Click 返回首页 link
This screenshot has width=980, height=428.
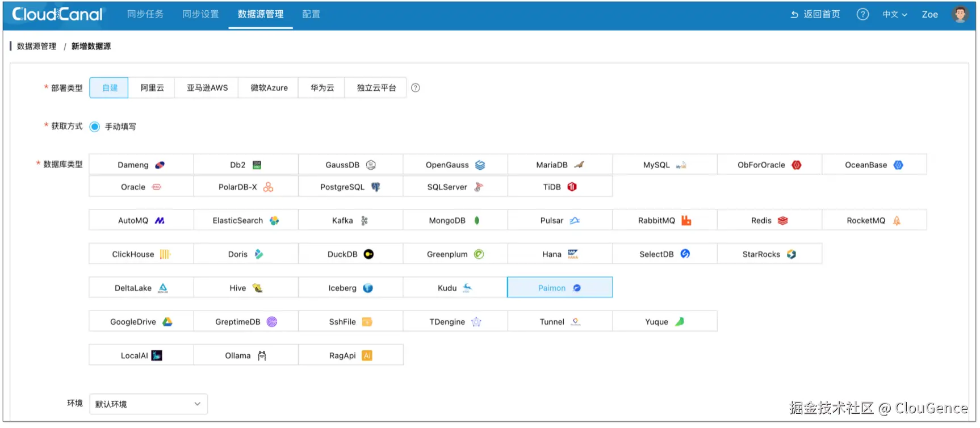coord(815,14)
